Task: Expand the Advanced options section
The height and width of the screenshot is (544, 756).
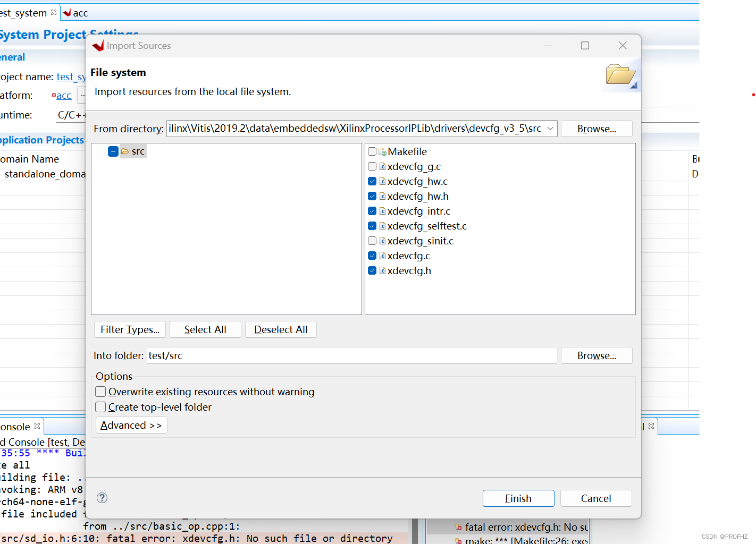Action: [131, 425]
